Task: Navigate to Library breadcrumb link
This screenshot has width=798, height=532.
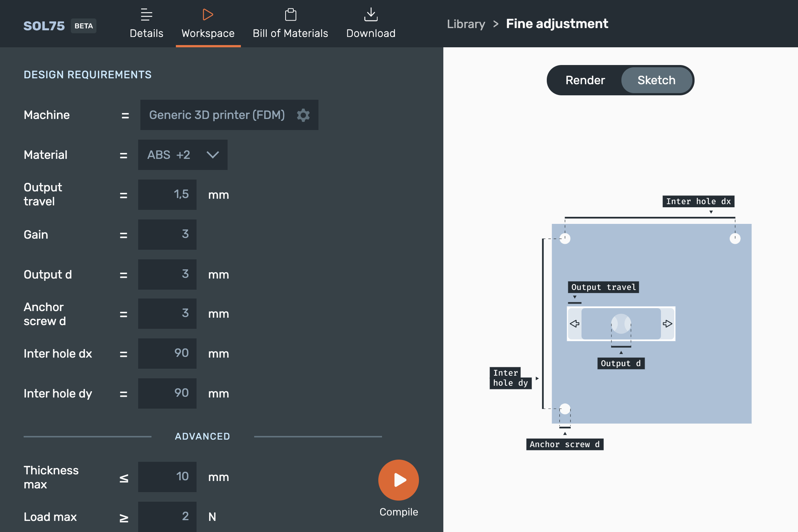Action: [x=466, y=24]
